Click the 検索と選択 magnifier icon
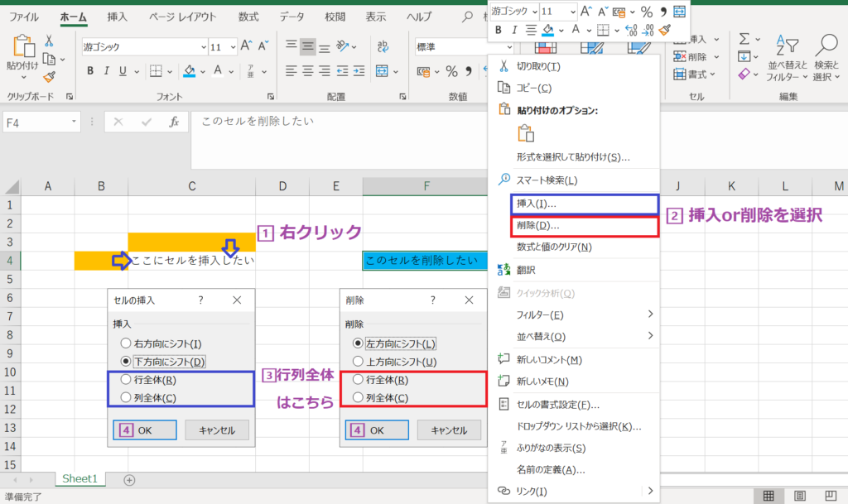Viewport: 848px width, 504px height. (826, 46)
